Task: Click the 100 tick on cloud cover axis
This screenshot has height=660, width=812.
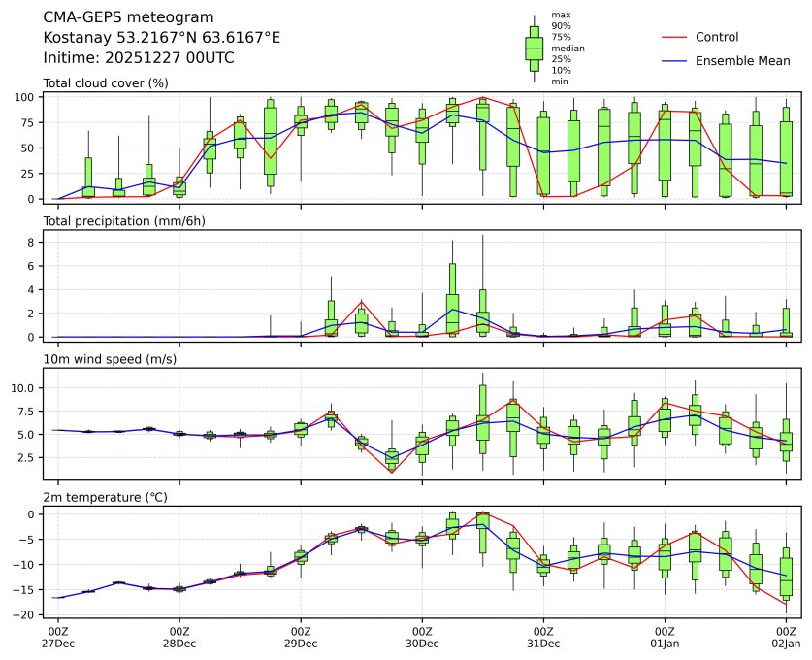Action: click(26, 97)
